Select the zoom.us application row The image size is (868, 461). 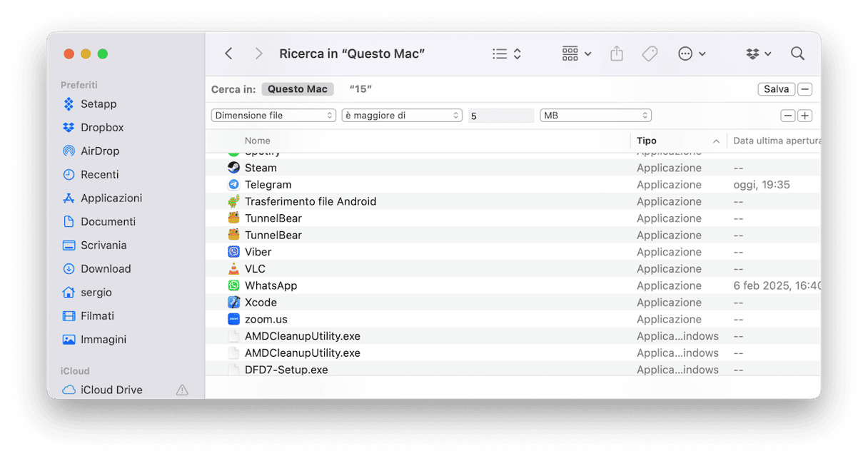(513, 319)
